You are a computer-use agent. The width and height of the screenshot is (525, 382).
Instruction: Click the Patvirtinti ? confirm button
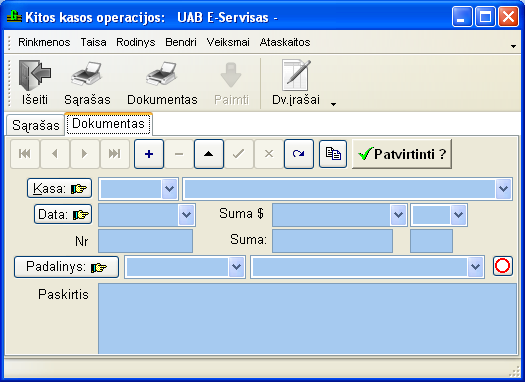pyautogui.click(x=402, y=154)
